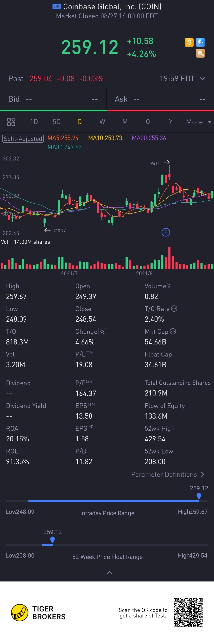
Task: Tap the Mkt Cap info icon
Action: coord(173,331)
